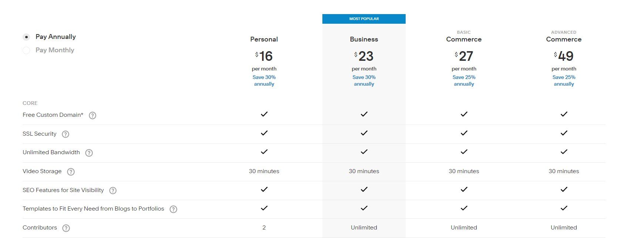644x238 pixels.
Task: Toggle billing from annual to monthly
Action: point(26,50)
